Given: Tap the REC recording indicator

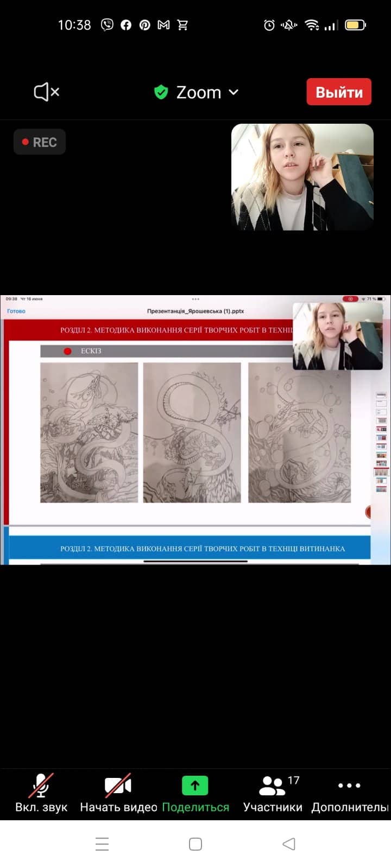Looking at the screenshot, I should tap(40, 142).
